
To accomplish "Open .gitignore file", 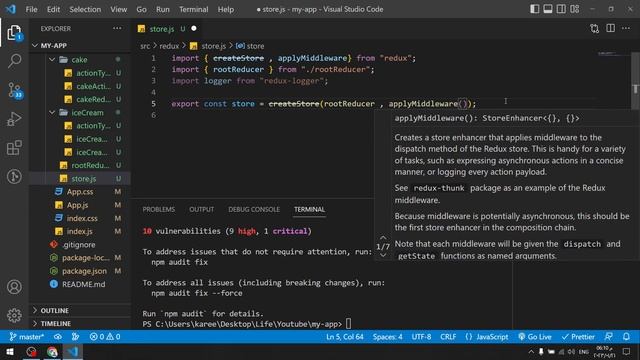I will point(78,244).
